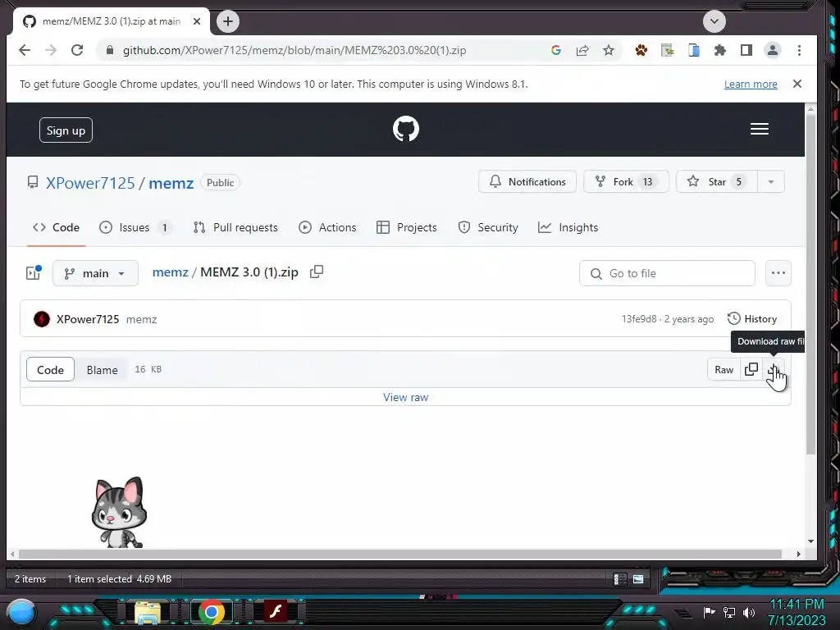Open the memz repository link in header
This screenshot has height=630, width=840.
click(x=171, y=183)
